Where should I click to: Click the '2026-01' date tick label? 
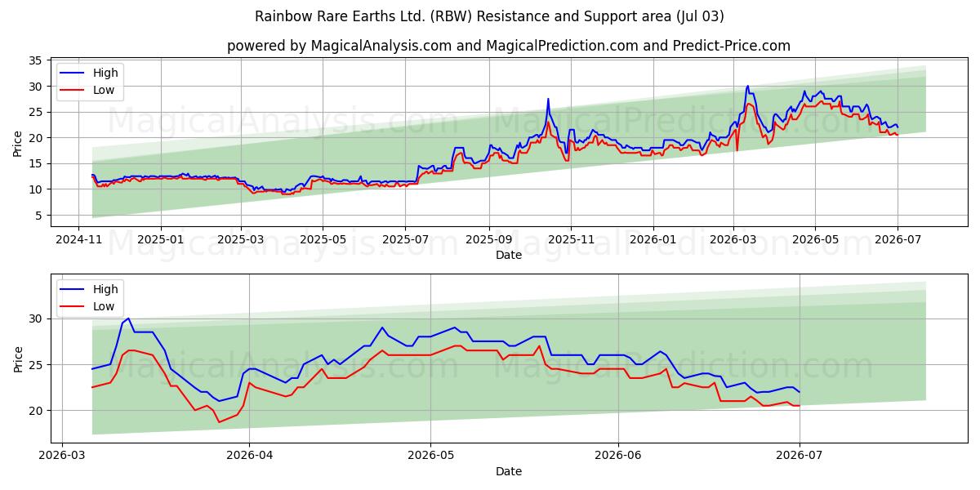coord(654,238)
